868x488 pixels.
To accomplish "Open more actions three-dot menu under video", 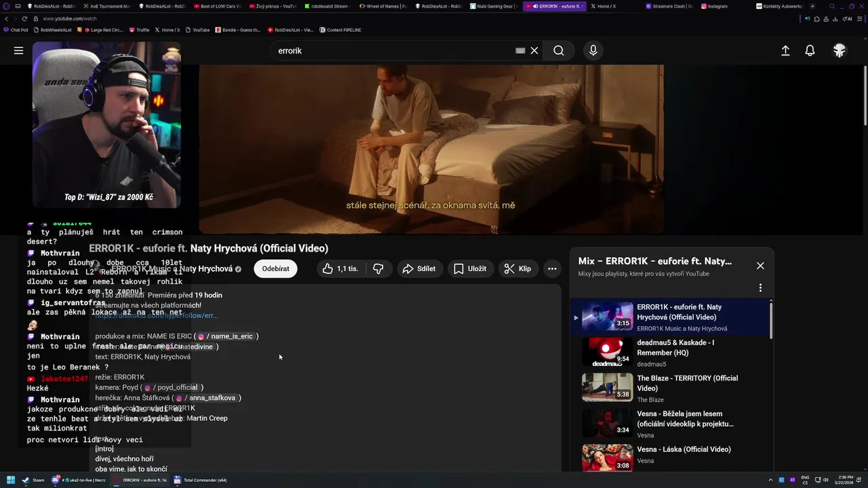I will click(x=552, y=269).
